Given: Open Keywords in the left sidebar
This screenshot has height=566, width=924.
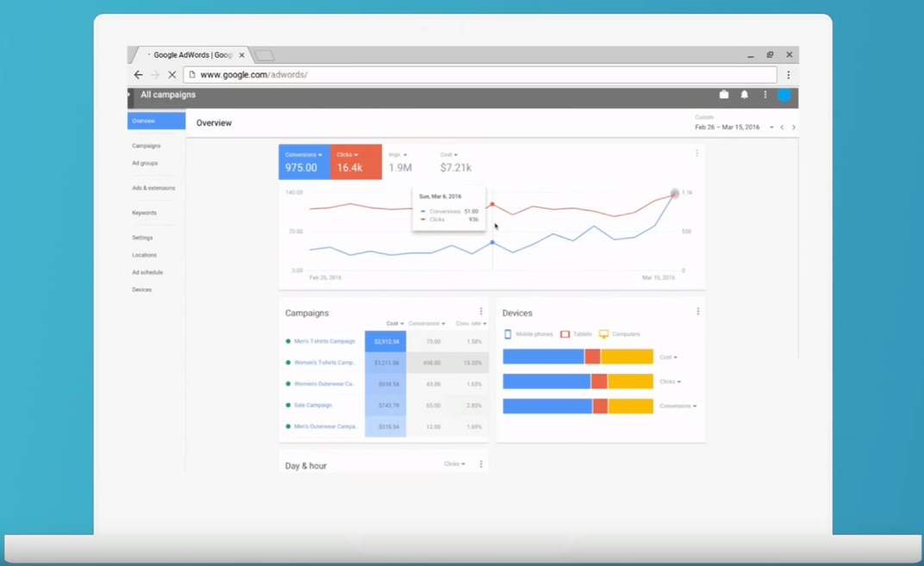Looking at the screenshot, I should pyautogui.click(x=145, y=213).
